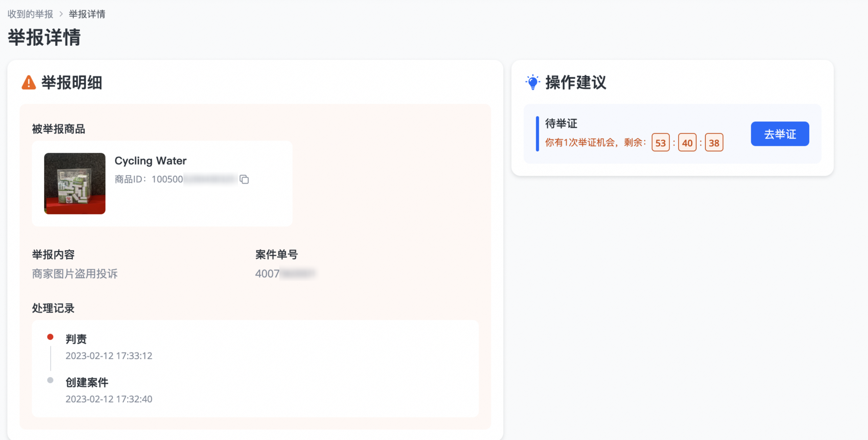This screenshot has height=440, width=868.
Task: Click the 案件单号 field label
Action: tap(276, 254)
